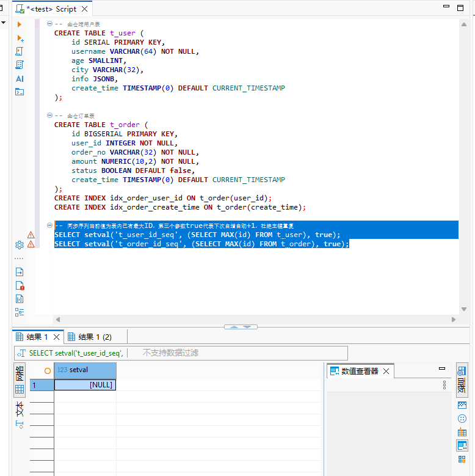Click the setval column header
Viewport: 475px width, 476px height.
coord(85,370)
